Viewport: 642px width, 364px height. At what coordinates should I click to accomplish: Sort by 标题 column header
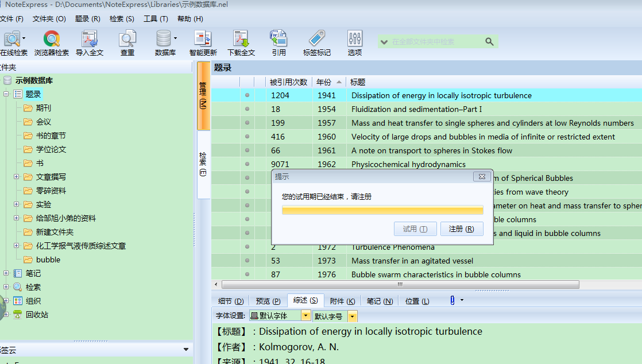click(x=358, y=82)
